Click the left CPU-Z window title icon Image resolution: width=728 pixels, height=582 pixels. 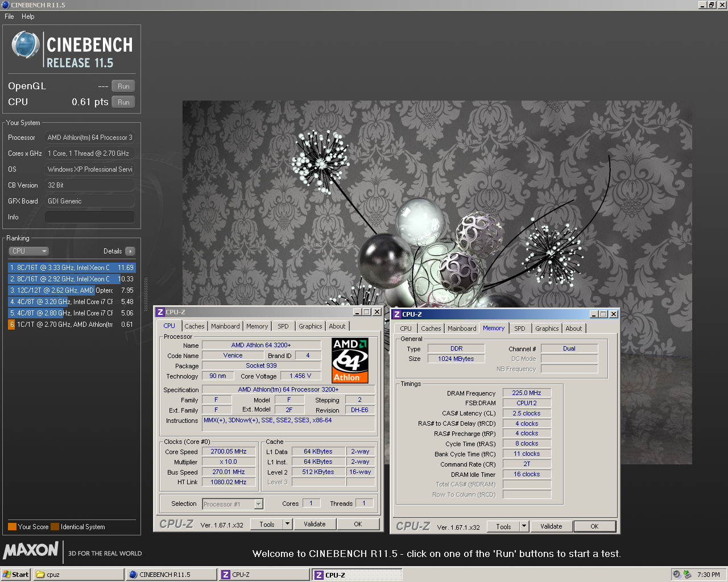[x=160, y=312]
